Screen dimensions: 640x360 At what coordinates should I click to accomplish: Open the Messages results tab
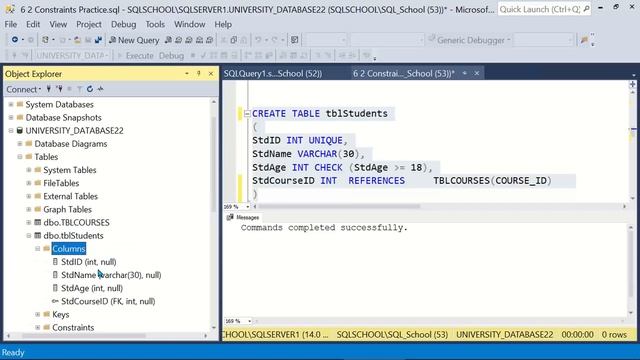tap(243, 217)
